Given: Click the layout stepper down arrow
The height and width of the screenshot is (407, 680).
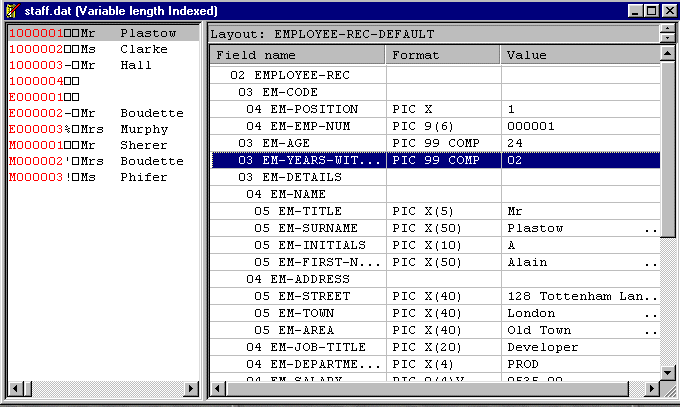Looking at the screenshot, I should click(x=667, y=39).
